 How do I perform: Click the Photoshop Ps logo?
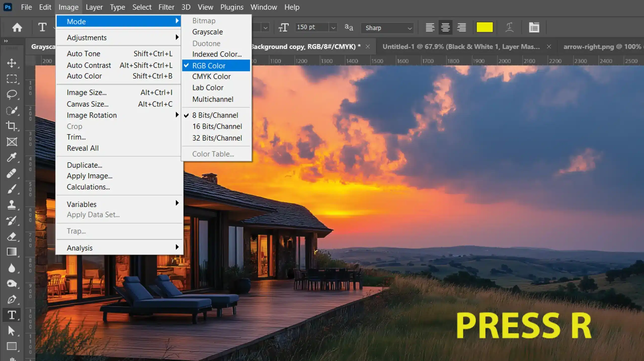(x=8, y=7)
